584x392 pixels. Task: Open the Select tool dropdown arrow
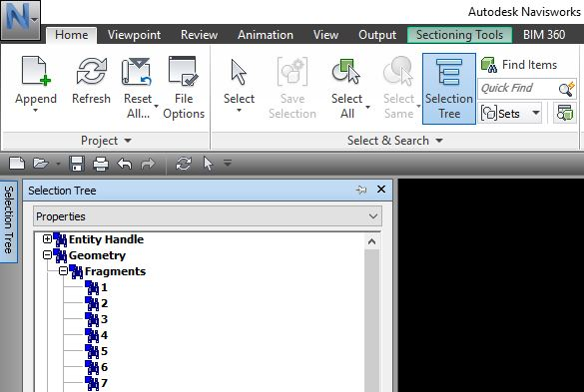pos(239,110)
